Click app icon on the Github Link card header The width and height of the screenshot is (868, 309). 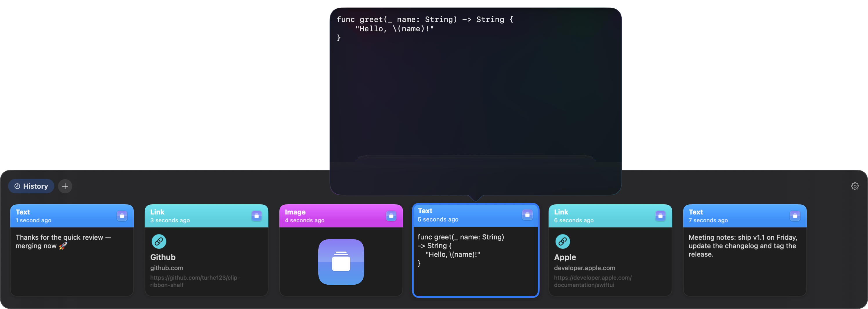256,216
